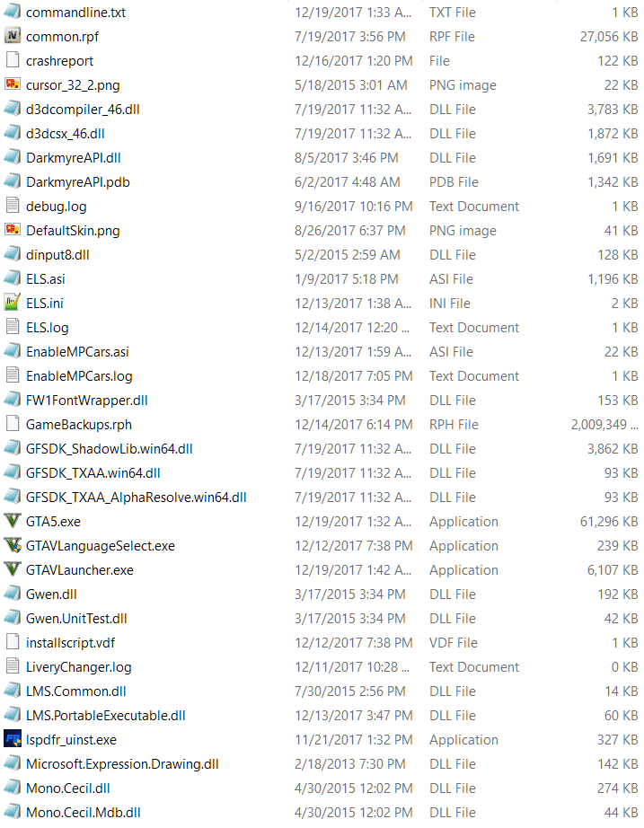Viewport: 644px width, 828px height.
Task: Click the Mono.Cecil.dll file name
Action: tap(67, 788)
